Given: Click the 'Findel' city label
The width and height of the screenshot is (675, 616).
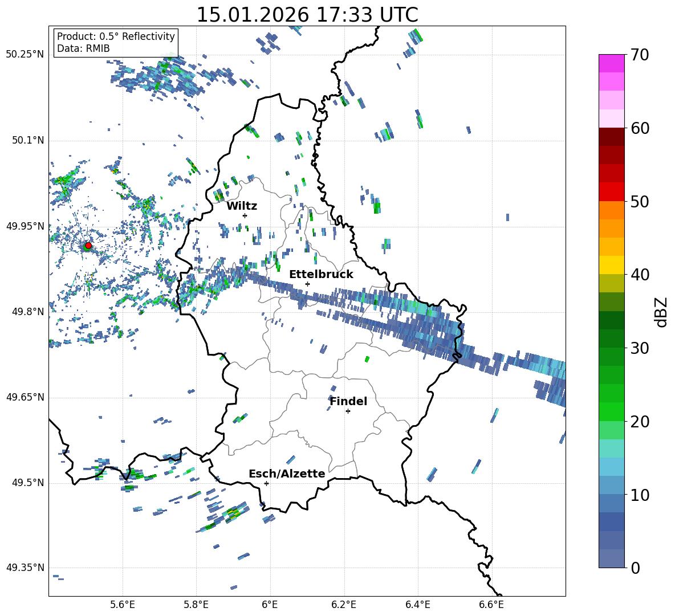Looking at the screenshot, I should (x=348, y=401).
